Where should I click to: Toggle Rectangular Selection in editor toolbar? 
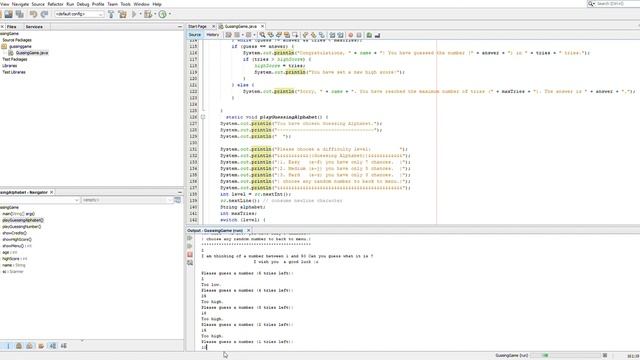(295, 35)
